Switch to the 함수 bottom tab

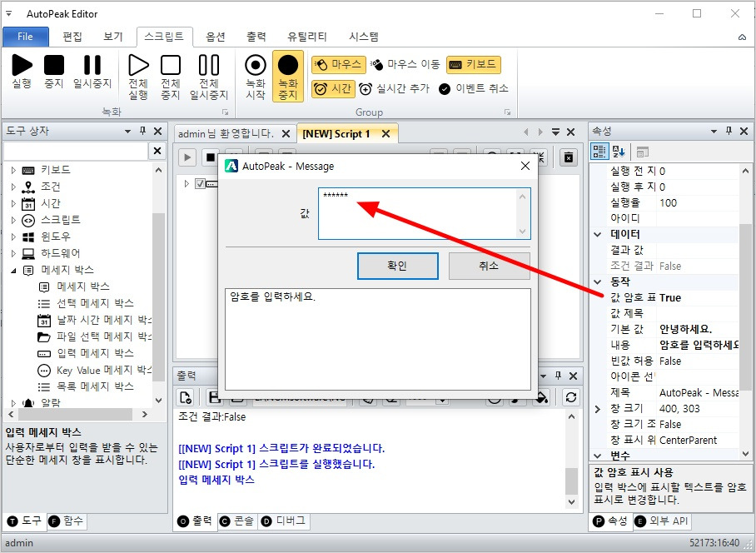click(x=67, y=521)
